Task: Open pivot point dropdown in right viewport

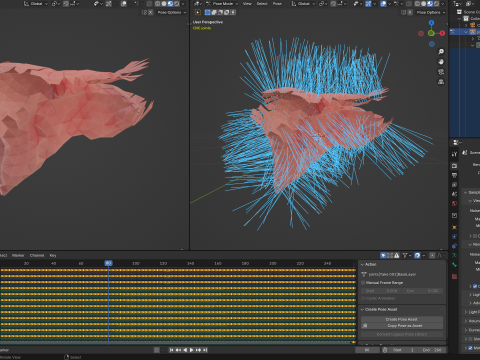Action: 323,4
